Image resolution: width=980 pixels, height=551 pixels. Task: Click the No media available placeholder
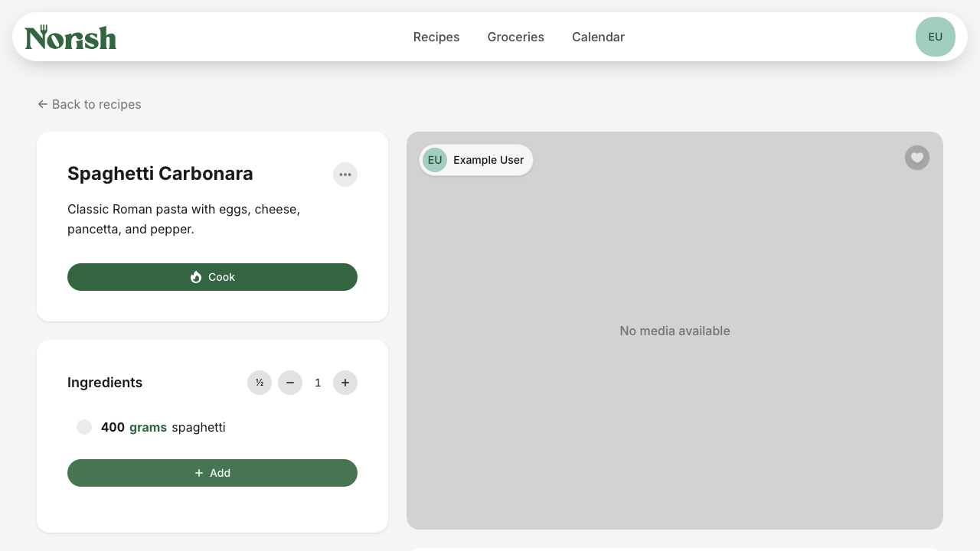coord(675,331)
